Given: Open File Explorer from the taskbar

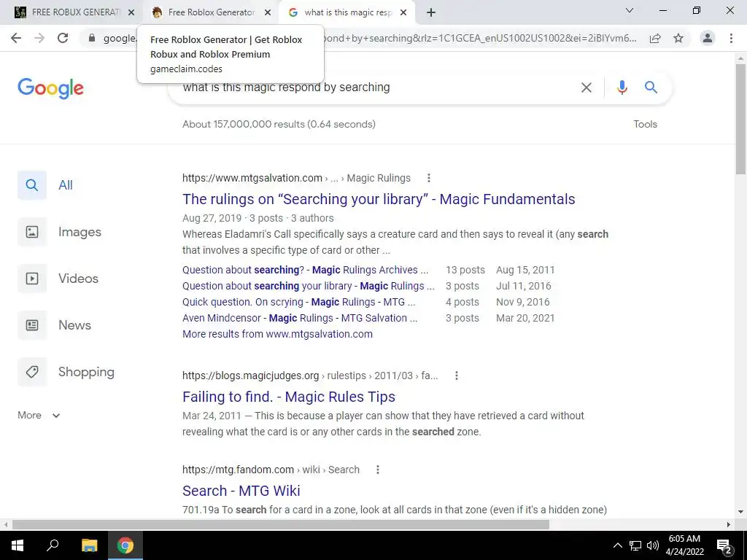Looking at the screenshot, I should point(89,545).
